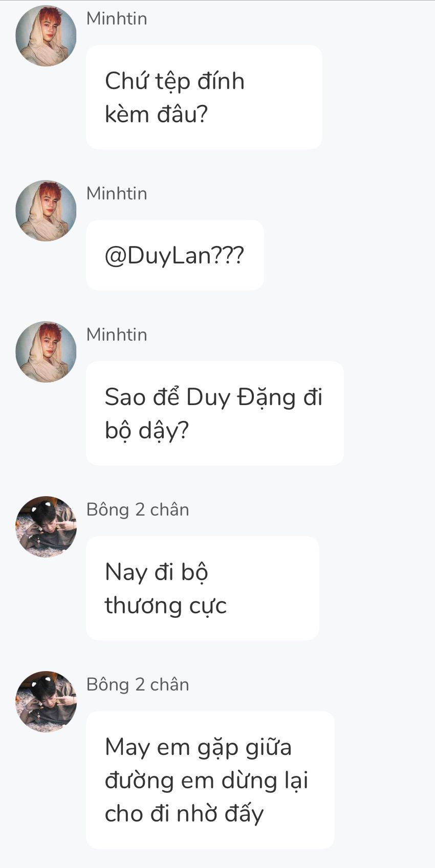Image resolution: width=435 pixels, height=868 pixels.
Task: Click 'Bông 2 chân' name above last message
Action: point(138,684)
